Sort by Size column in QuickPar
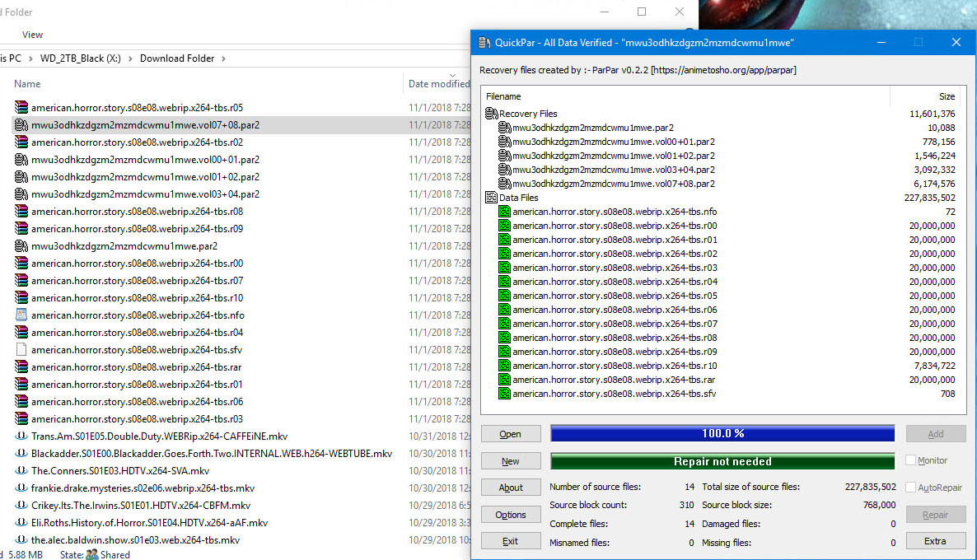This screenshot has height=560, width=977. pyautogui.click(x=947, y=96)
